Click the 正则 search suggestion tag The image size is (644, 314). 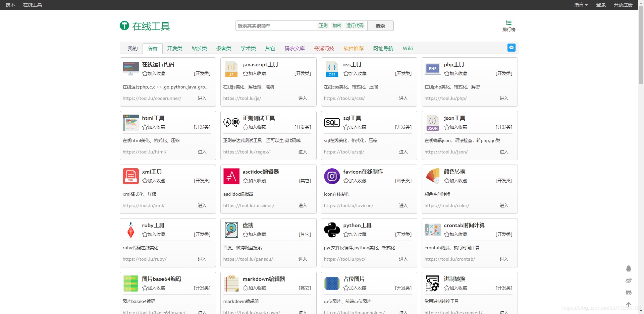tap(323, 25)
